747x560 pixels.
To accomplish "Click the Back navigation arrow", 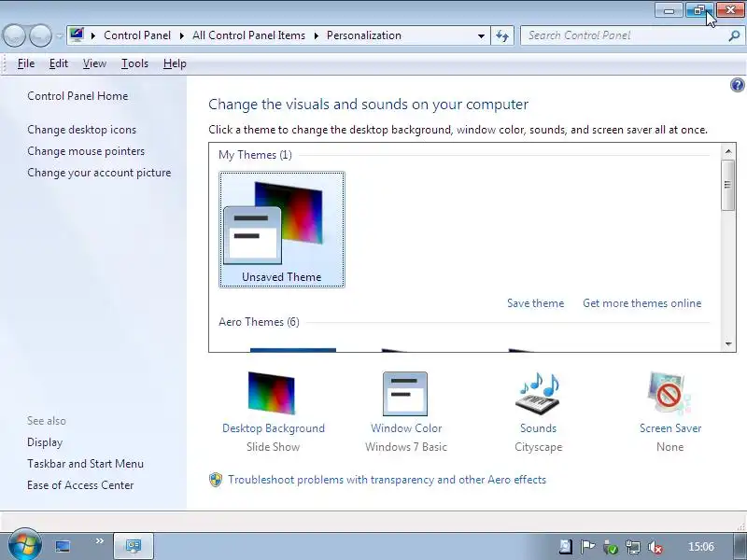I will [14, 35].
